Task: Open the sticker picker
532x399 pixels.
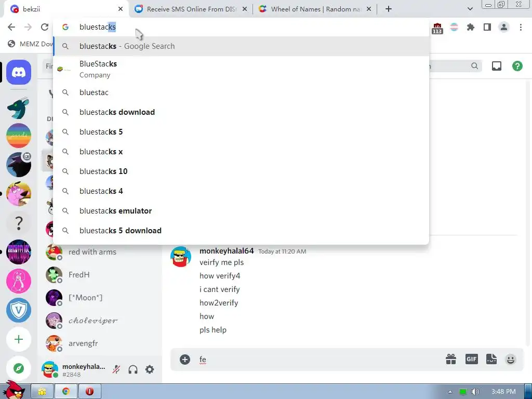Action: (491, 359)
